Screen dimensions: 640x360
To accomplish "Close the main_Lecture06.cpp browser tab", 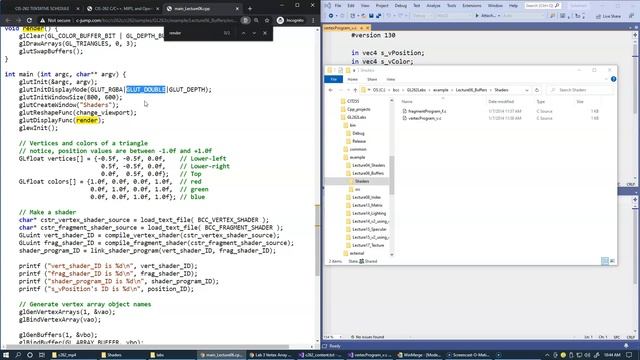I will click(x=237, y=8).
